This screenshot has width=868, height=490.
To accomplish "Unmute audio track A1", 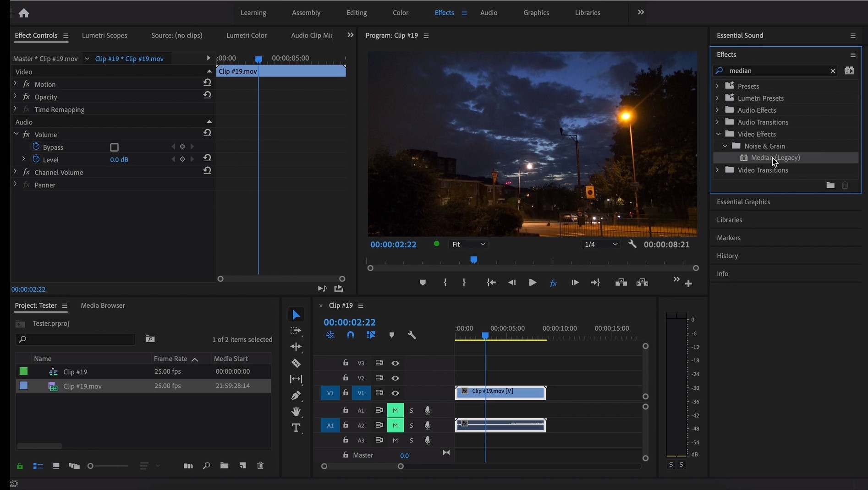I will (395, 410).
